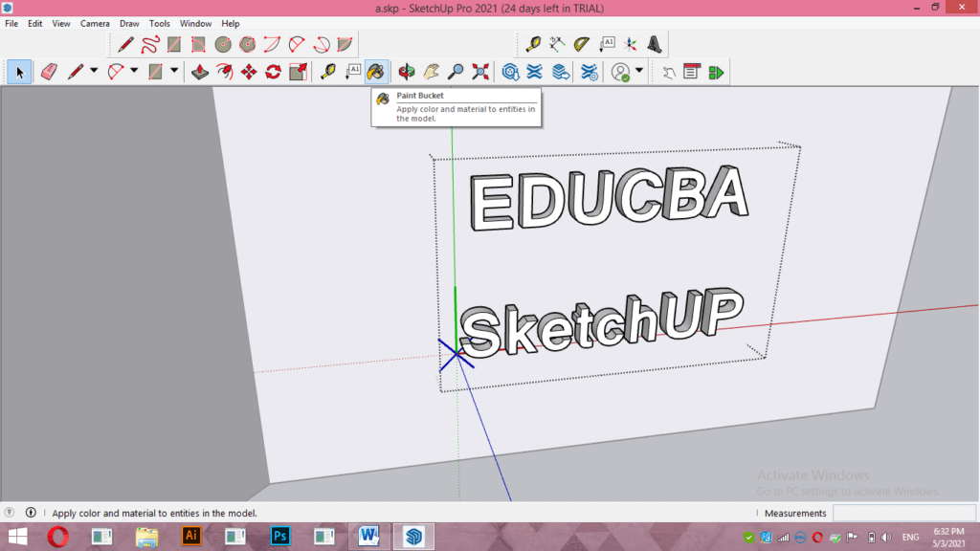The height and width of the screenshot is (551, 980).
Task: Activate Zoom Extents
Action: pos(479,71)
